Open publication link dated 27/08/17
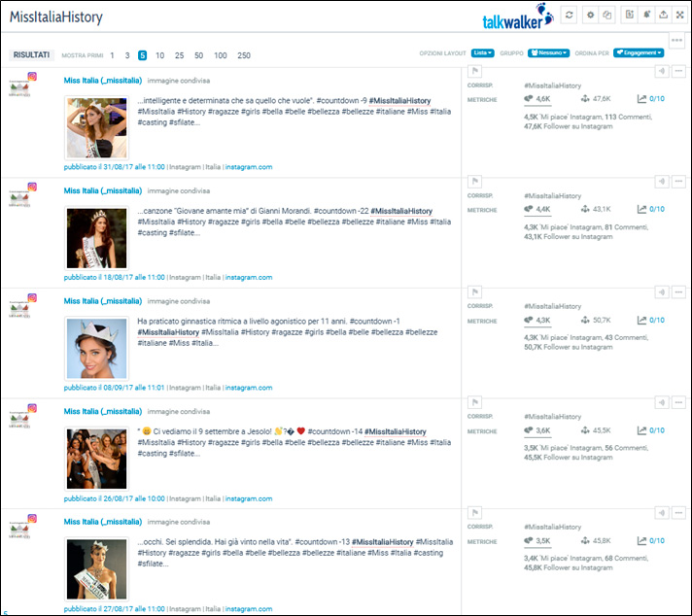Screen dimensions: 692x616 click(115, 609)
